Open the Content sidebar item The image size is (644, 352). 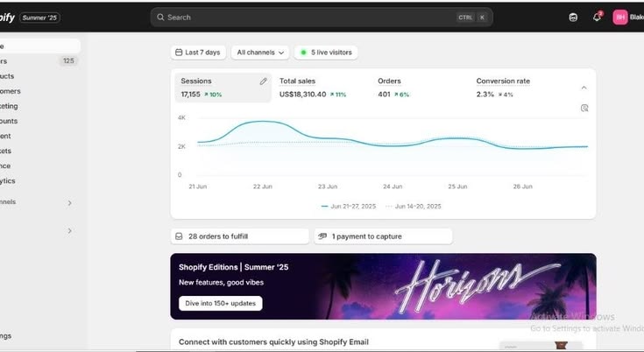point(39,136)
